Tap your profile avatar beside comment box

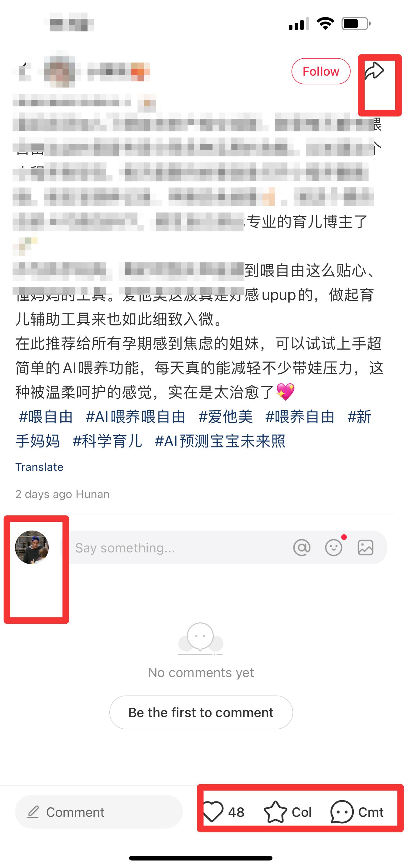32,547
